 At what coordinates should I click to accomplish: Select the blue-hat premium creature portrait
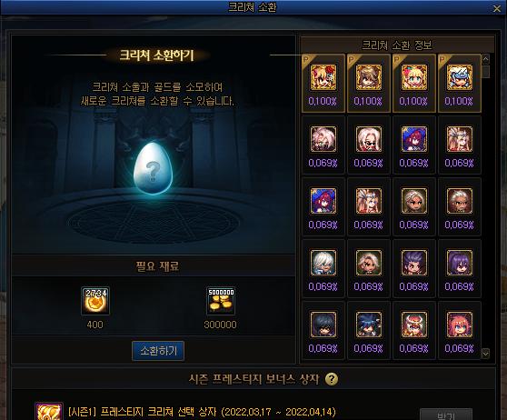[x=460, y=77]
